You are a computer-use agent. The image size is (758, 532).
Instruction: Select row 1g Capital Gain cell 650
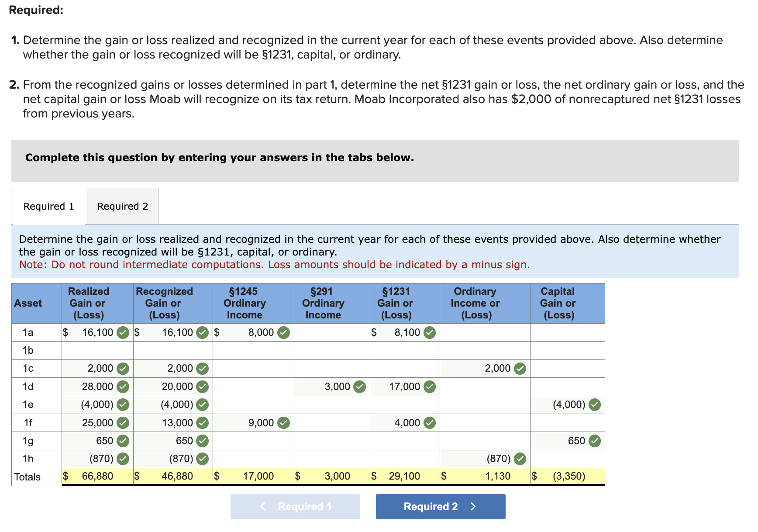[567, 441]
